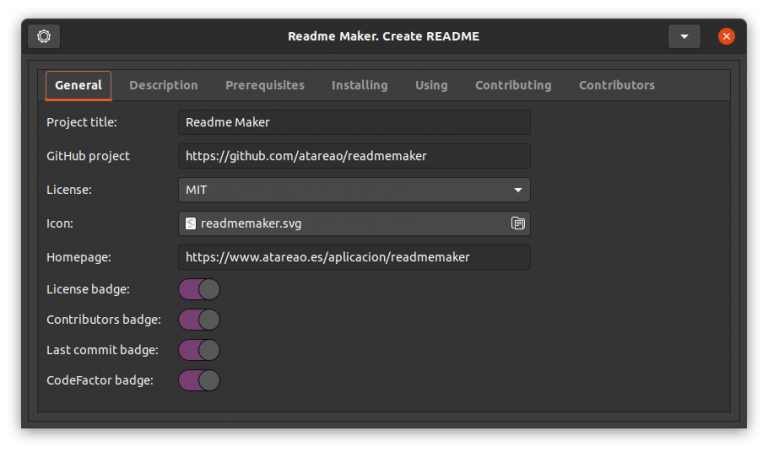768x452 pixels.
Task: Open the Prerequisites tab
Action: (x=265, y=85)
